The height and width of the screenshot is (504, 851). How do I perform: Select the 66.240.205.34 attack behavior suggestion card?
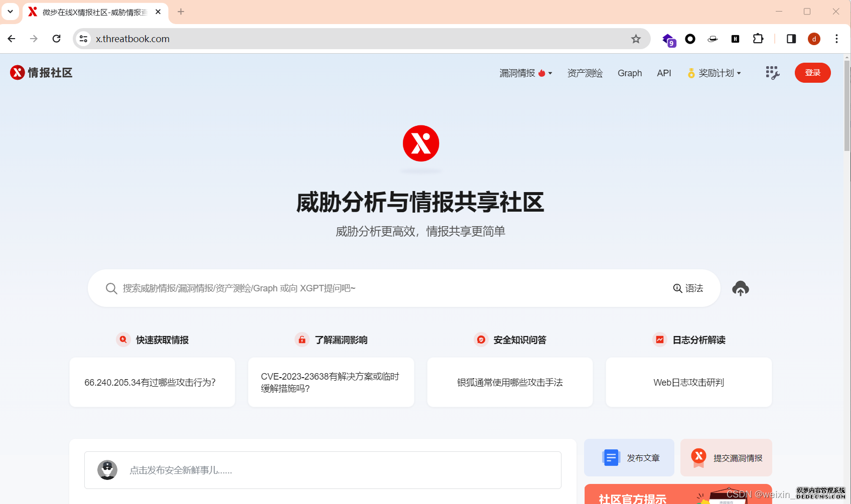[x=152, y=382]
